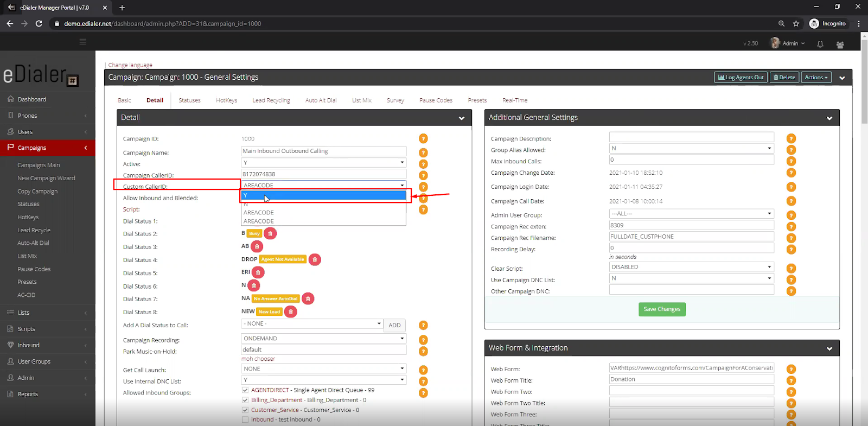868x426 pixels.
Task: Open the Clear Script DISABLED dropdown
Action: tap(692, 267)
